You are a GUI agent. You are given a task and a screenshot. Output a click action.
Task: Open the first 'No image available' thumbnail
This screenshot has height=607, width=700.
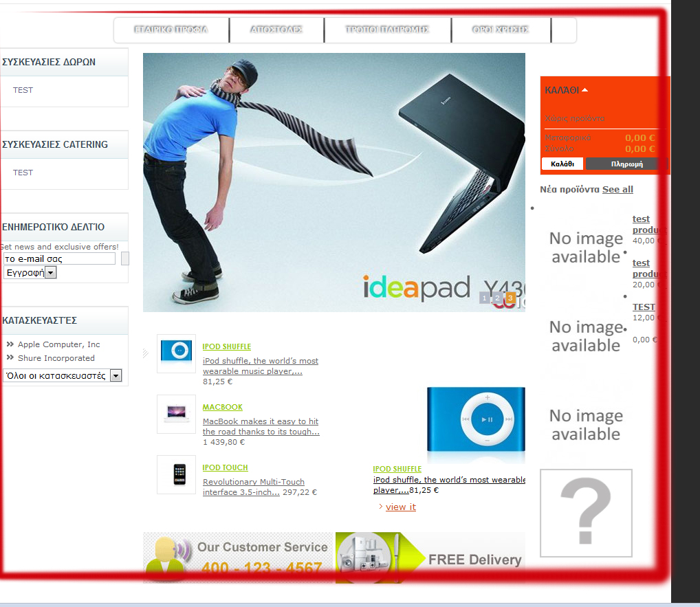[x=586, y=247]
